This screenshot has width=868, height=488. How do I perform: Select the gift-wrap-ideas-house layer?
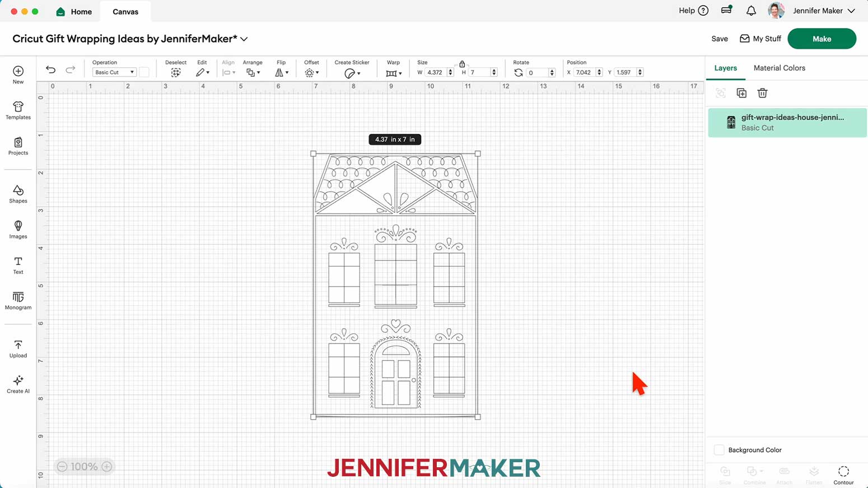[787, 123]
